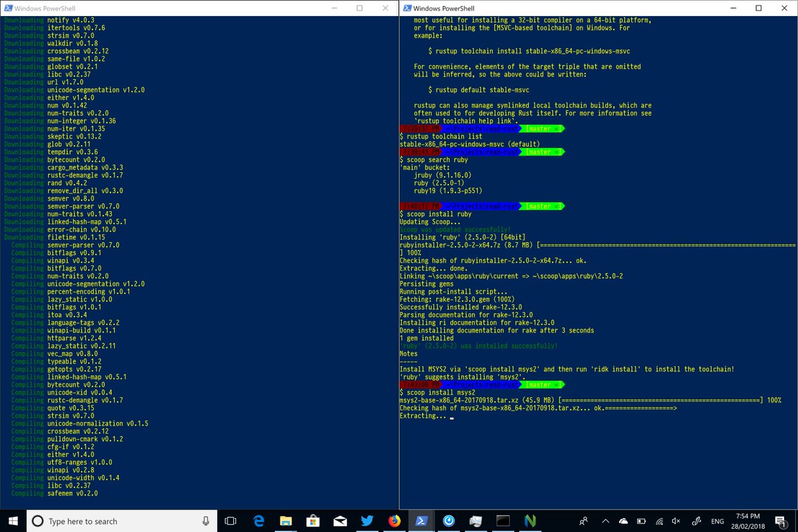Open the green N Neovim taskbar icon

tap(531, 521)
